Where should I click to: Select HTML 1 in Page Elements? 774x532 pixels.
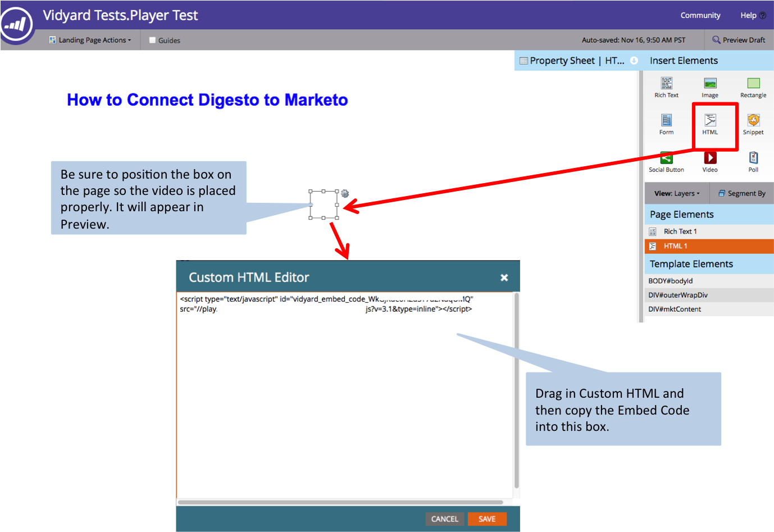(709, 246)
